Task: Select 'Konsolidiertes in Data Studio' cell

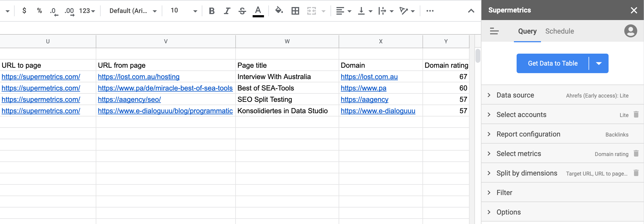Action: (287, 111)
